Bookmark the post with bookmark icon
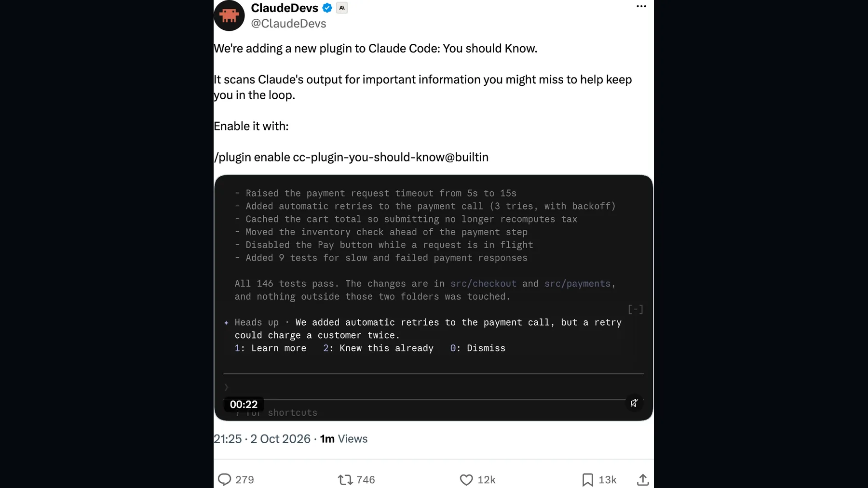The width and height of the screenshot is (868, 488). pyautogui.click(x=587, y=479)
